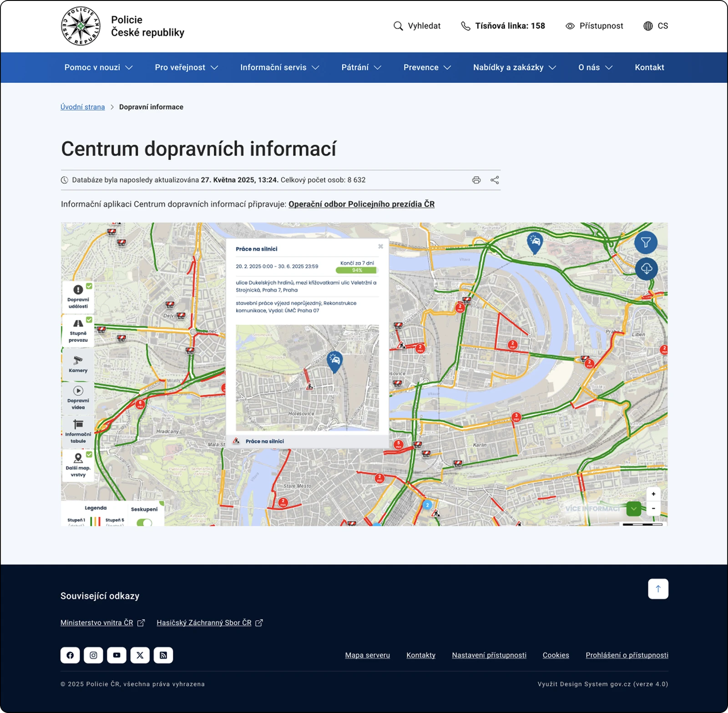The image size is (728, 713).
Task: Switch language with CS globe icon
Action: coord(648,26)
